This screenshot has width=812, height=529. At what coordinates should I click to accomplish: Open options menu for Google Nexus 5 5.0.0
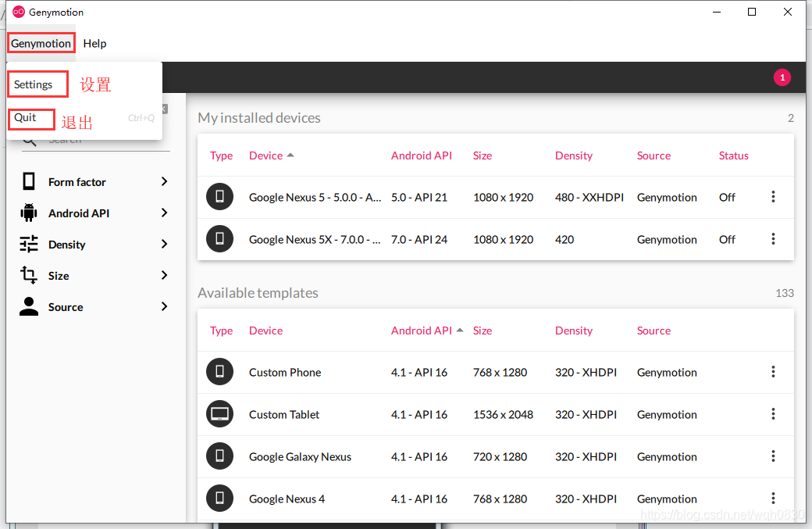coord(773,197)
